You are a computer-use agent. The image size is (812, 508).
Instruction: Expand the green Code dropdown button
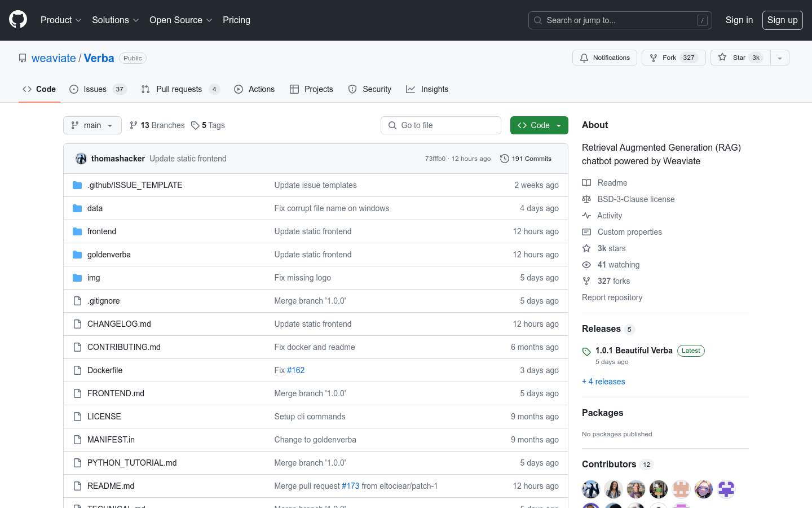tap(539, 125)
